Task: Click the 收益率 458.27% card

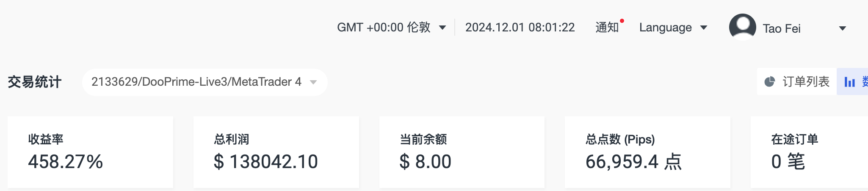Action: tap(90, 152)
